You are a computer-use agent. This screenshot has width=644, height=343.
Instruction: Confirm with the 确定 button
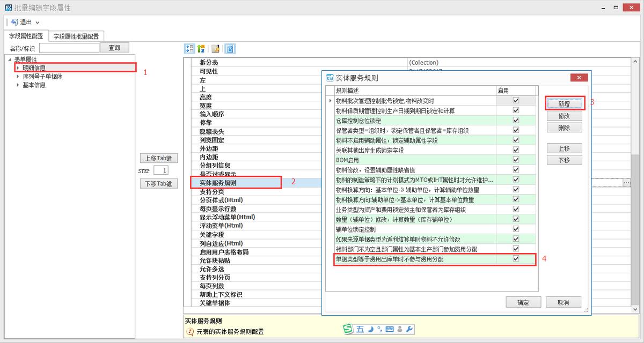(x=523, y=302)
